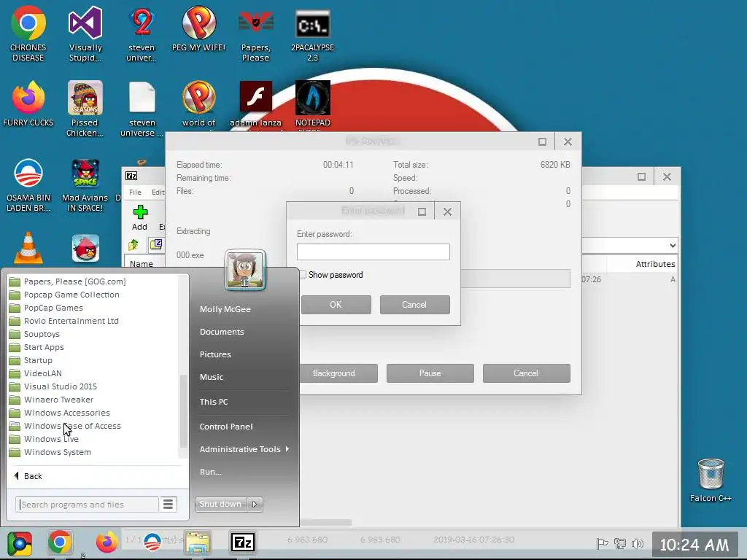Viewport: 747px width, 560px height.
Task: Expand the Startup folder
Action: coord(31,360)
